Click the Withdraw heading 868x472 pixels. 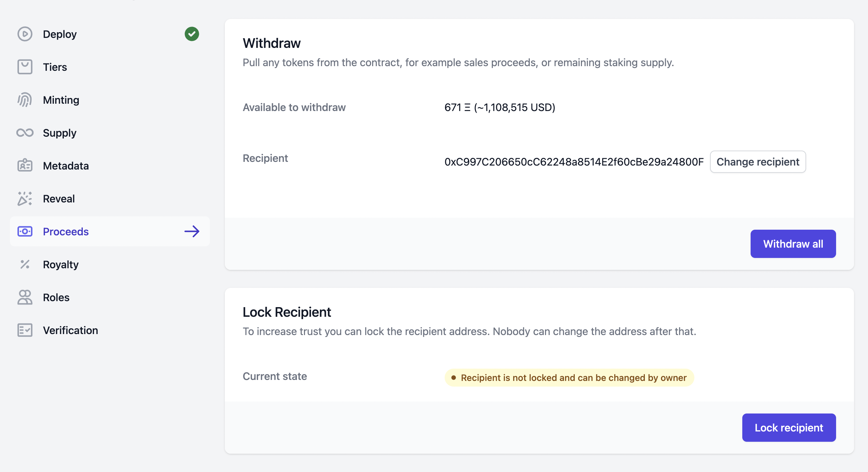pos(272,43)
